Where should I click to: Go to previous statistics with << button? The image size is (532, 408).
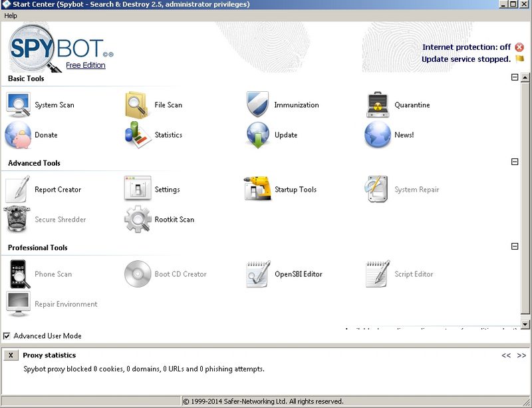point(506,355)
